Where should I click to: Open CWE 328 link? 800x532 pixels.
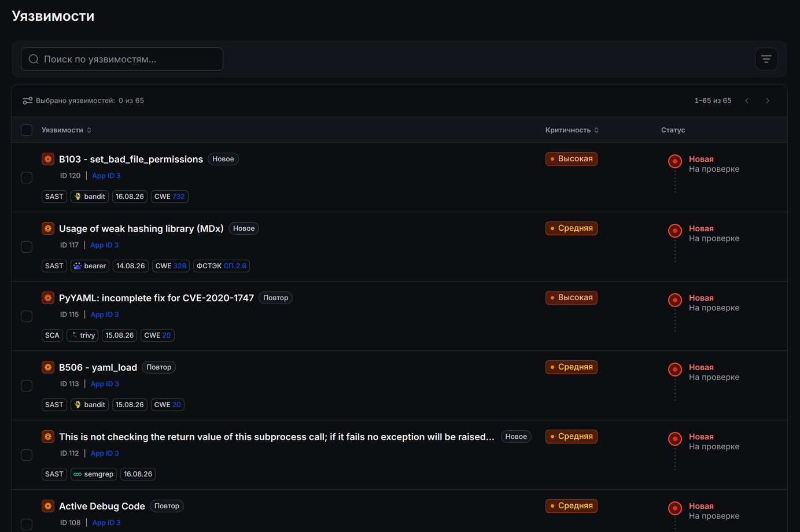pos(180,266)
